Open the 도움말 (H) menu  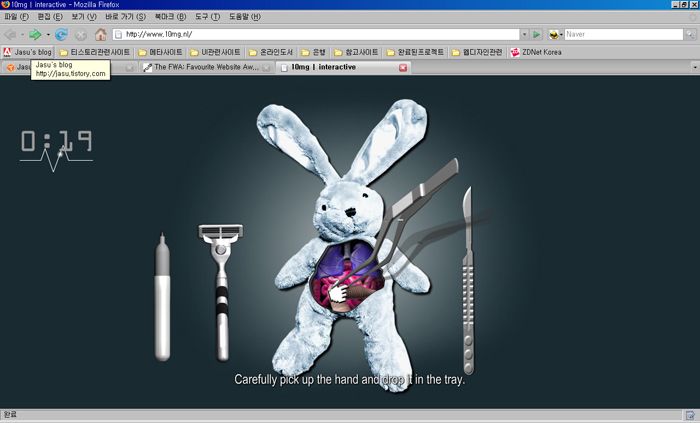[x=245, y=17]
